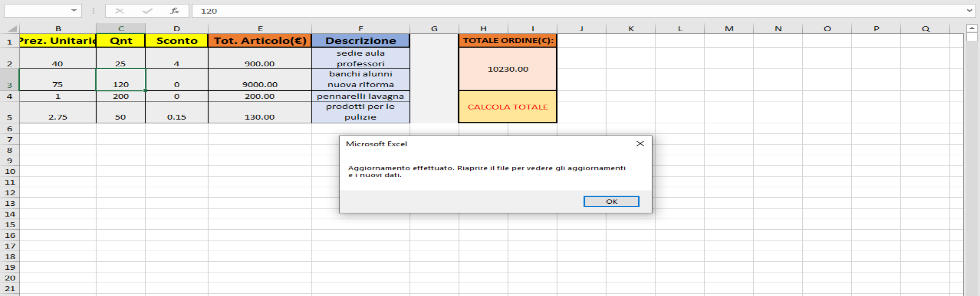Click the Select All corner triangle

click(12, 29)
